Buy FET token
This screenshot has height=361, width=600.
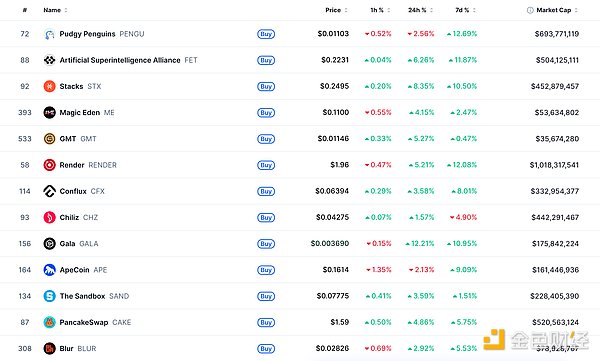tap(266, 60)
